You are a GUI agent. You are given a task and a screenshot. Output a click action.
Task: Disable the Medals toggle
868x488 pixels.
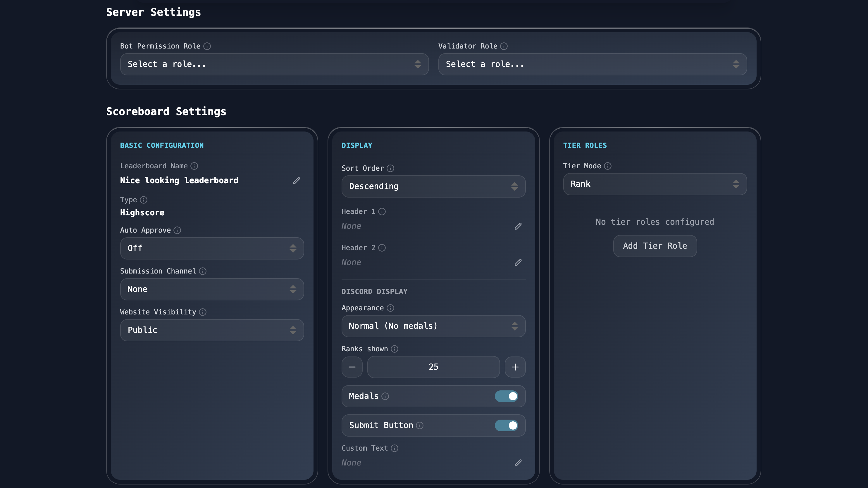point(507,396)
